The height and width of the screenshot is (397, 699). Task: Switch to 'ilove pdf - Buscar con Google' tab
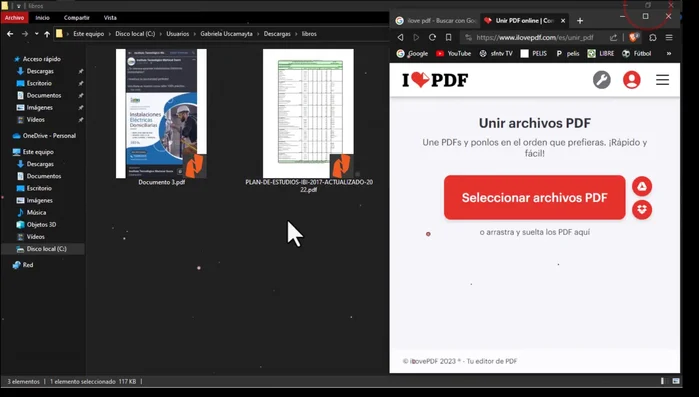pos(436,20)
